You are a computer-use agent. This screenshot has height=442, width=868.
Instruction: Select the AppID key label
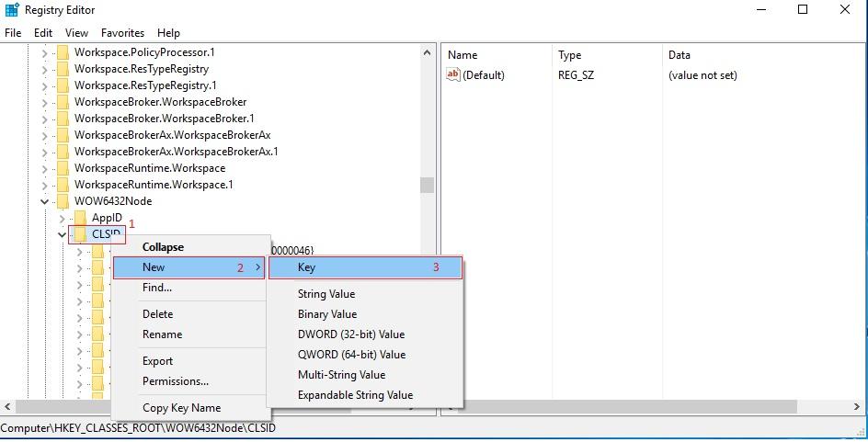(107, 218)
